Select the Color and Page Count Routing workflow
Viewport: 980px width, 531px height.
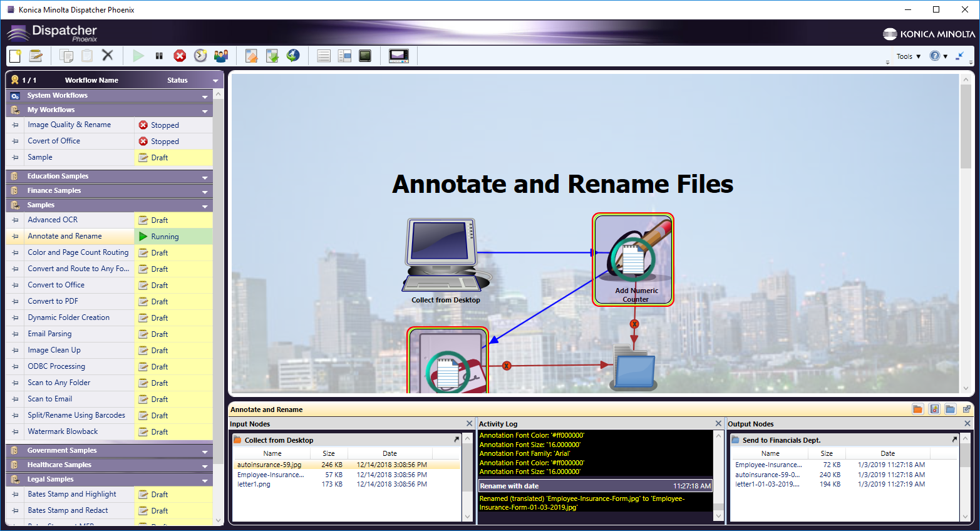[x=78, y=252]
